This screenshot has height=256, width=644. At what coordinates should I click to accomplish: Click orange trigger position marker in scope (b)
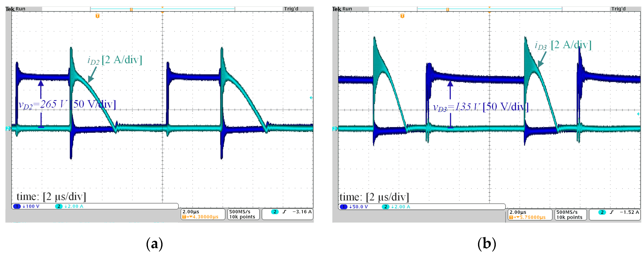(x=402, y=16)
